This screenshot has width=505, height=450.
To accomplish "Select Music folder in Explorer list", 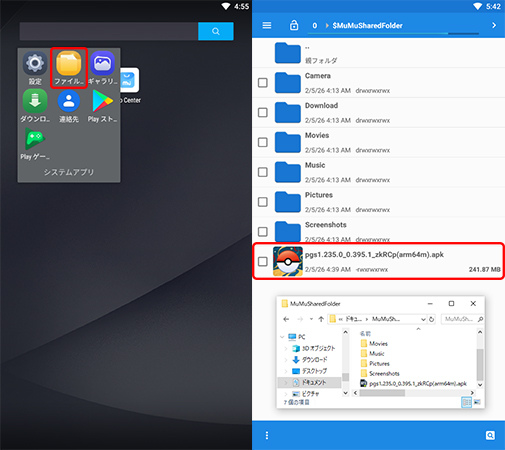I will [x=373, y=354].
